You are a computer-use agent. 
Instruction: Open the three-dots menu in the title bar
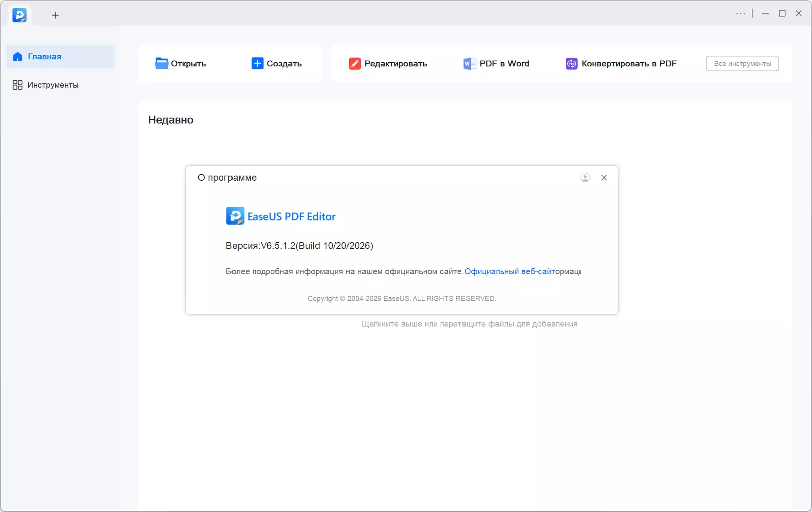coord(740,13)
